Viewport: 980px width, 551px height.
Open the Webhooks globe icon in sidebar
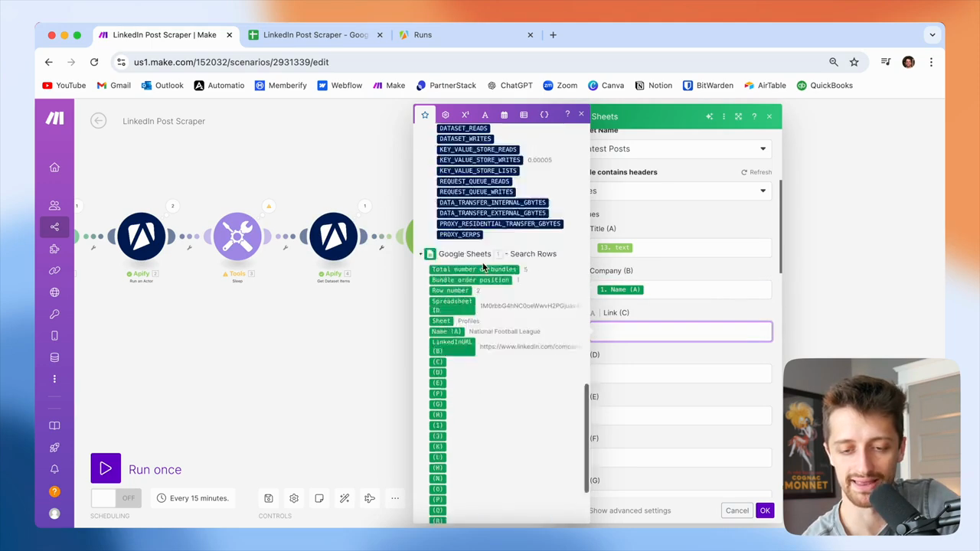[x=54, y=292]
